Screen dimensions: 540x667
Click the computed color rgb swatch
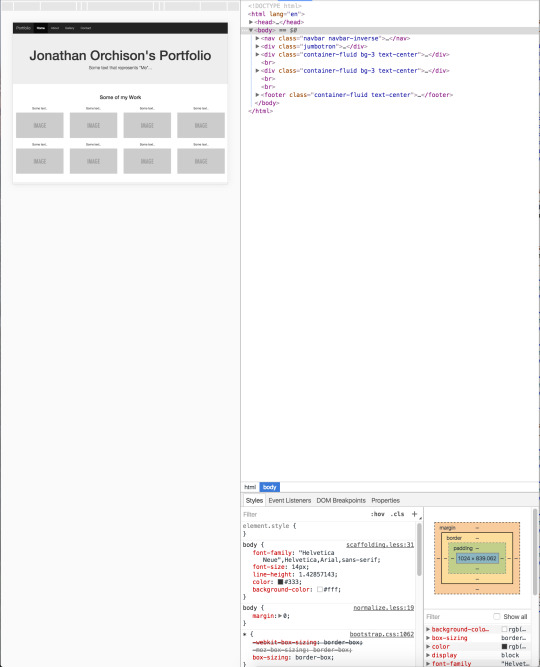[x=504, y=647]
